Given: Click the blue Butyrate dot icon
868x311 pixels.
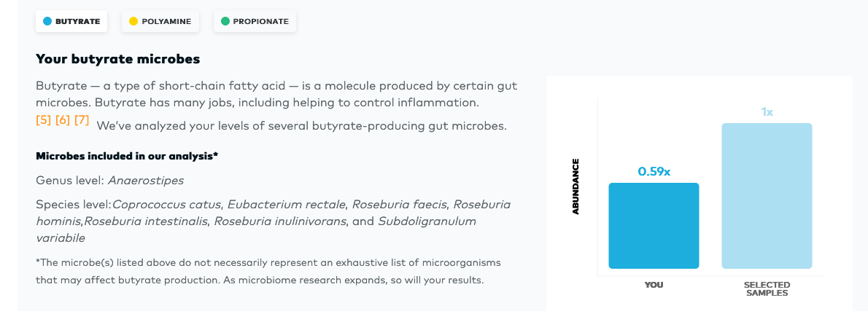Looking at the screenshot, I should point(47,22).
